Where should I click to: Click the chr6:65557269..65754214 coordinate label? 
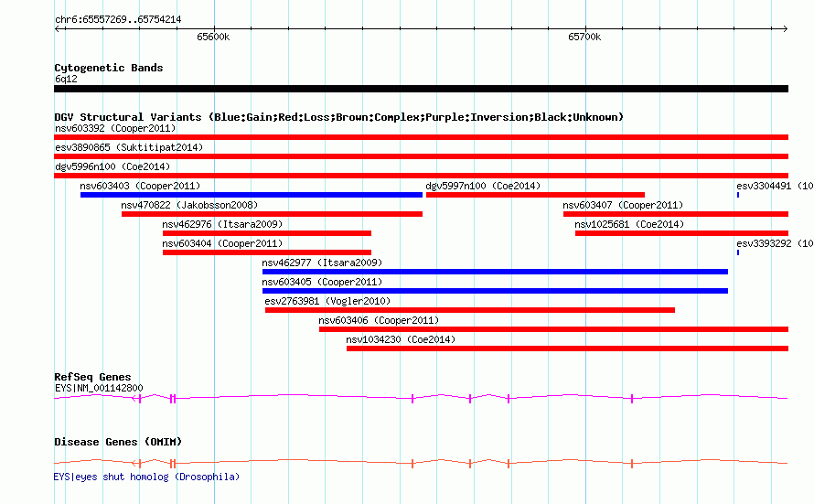(x=118, y=19)
